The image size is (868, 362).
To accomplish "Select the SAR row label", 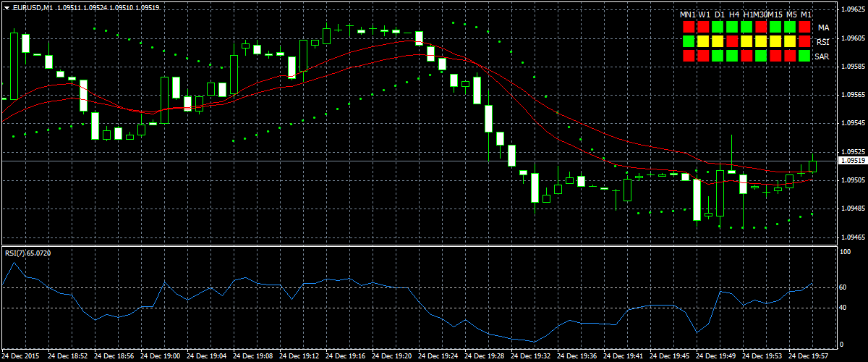I will point(822,56).
